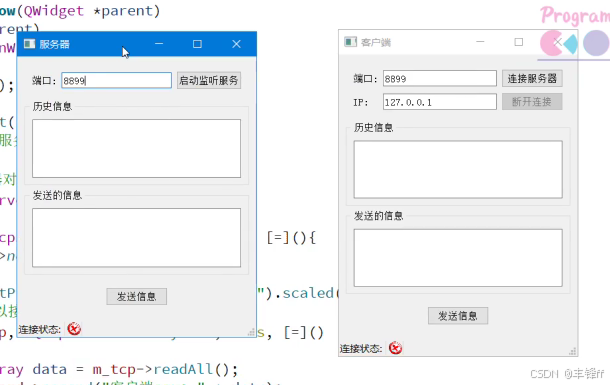Viewport: 610px width, 385px height.
Task: Click client connection status red icon
Action: [395, 348]
